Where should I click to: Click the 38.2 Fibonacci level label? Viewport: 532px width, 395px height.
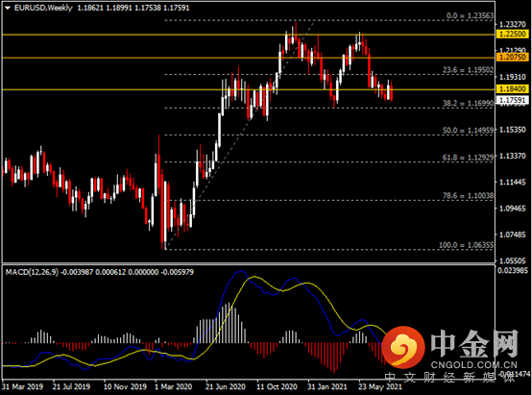tap(468, 103)
